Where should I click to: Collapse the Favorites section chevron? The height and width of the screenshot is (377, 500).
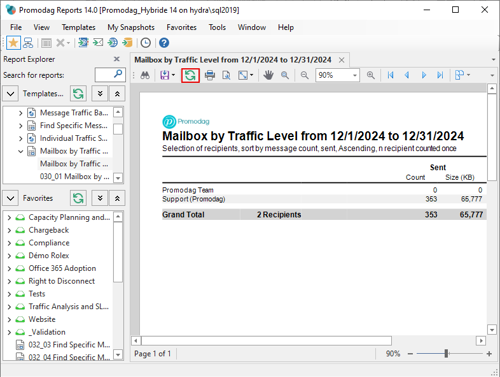coord(11,198)
